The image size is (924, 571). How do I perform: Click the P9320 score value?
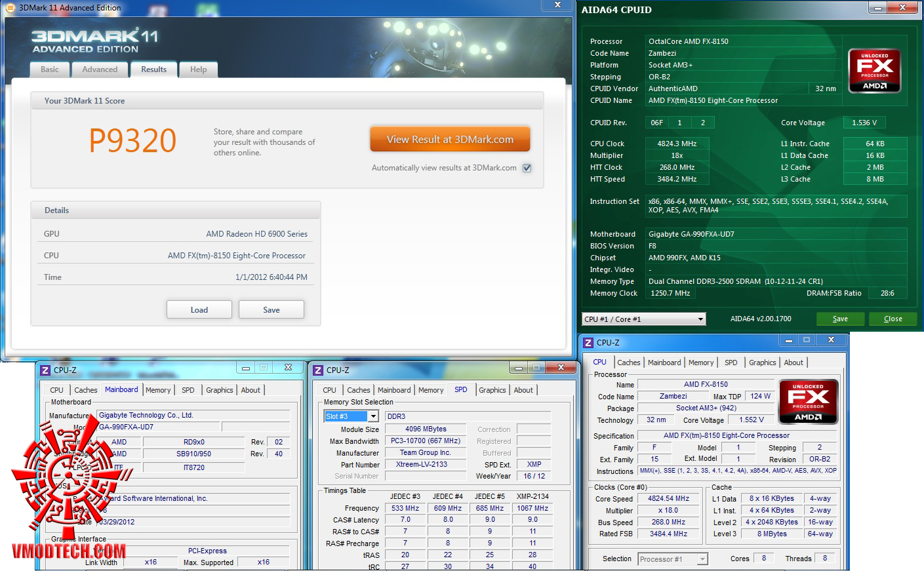[133, 140]
